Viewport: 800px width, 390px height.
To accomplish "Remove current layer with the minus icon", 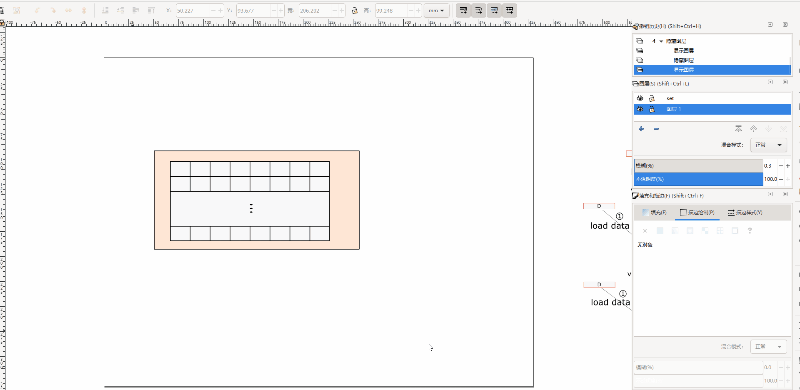I will (656, 129).
